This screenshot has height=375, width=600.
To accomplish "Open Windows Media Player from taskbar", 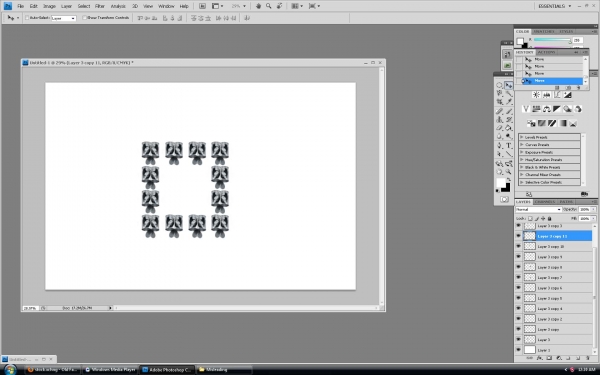I will tap(110, 370).
